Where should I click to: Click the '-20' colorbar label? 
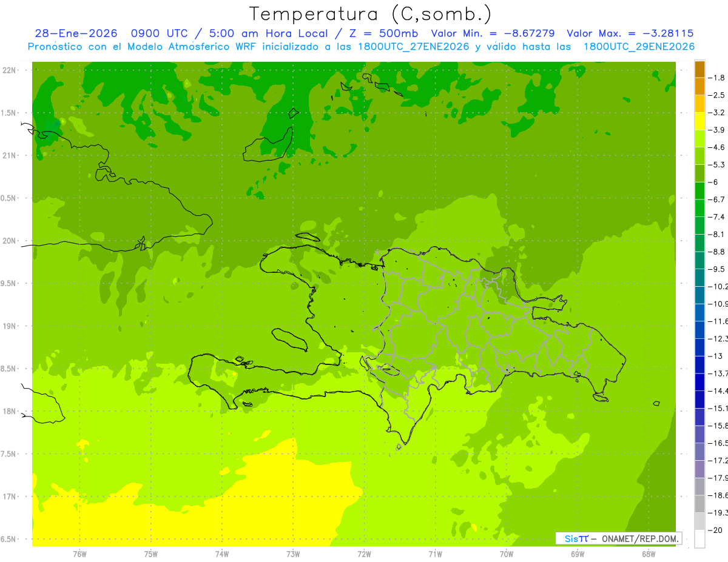[x=715, y=530]
